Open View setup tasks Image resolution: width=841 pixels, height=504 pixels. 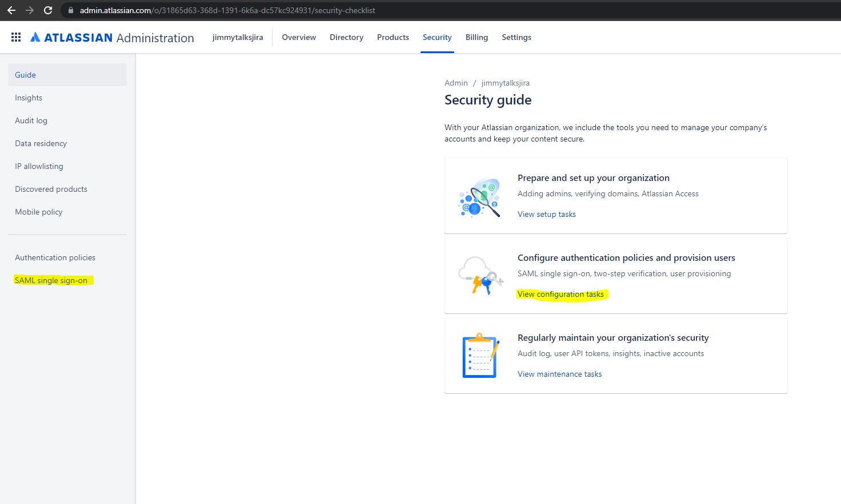point(546,214)
